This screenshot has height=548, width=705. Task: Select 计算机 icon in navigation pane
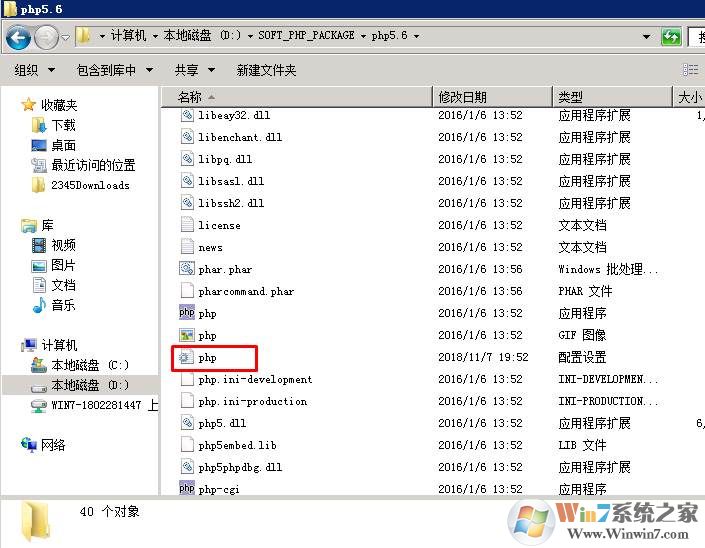pyautogui.click(x=29, y=345)
